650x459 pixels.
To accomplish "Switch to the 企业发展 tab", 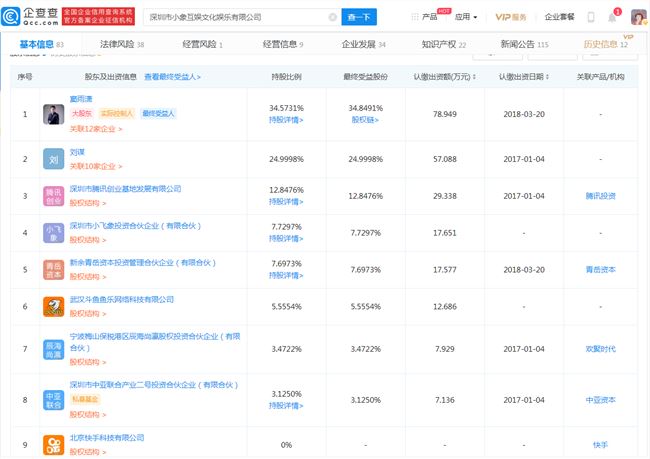I will click(x=364, y=44).
